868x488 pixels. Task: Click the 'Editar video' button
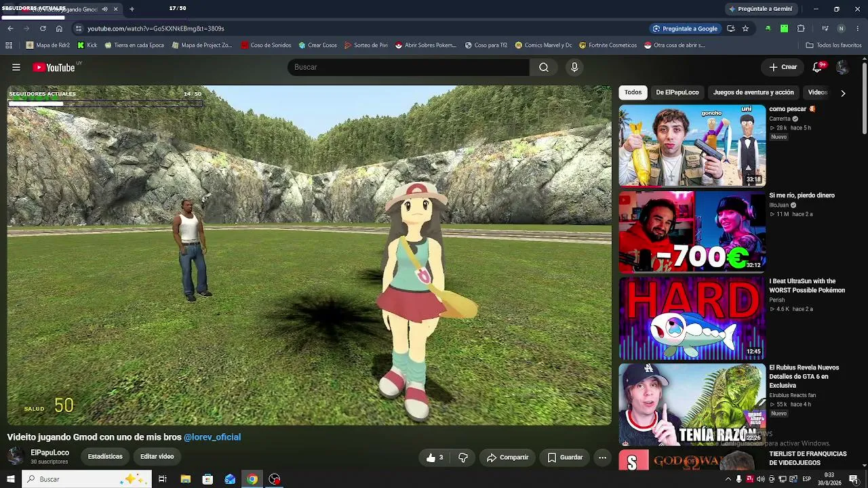coord(157,457)
